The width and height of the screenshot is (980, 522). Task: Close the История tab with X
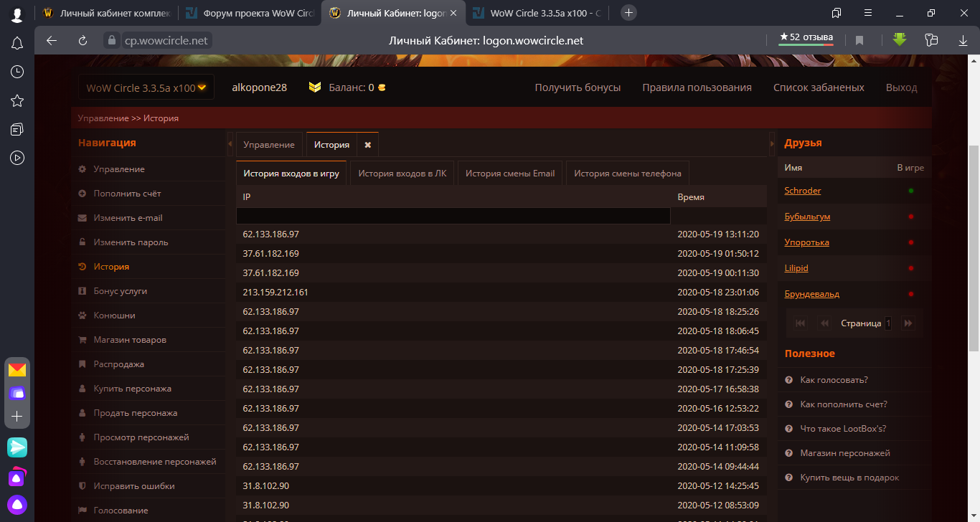367,145
